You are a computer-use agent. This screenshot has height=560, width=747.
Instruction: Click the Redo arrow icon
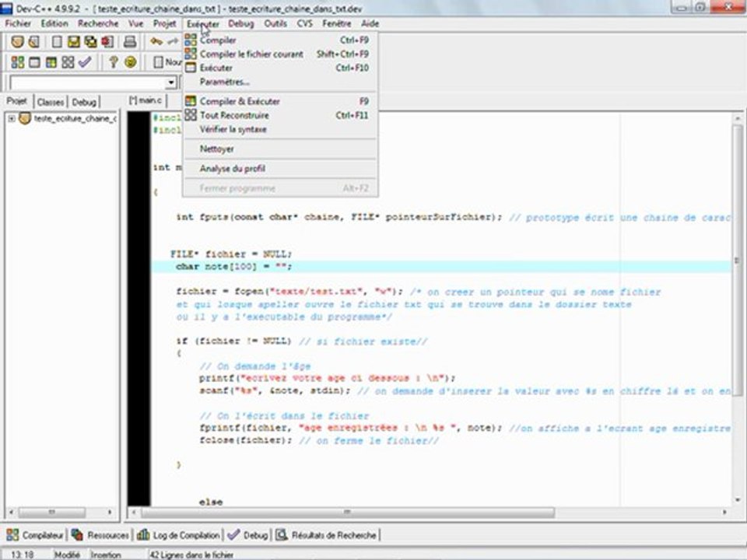(x=173, y=42)
